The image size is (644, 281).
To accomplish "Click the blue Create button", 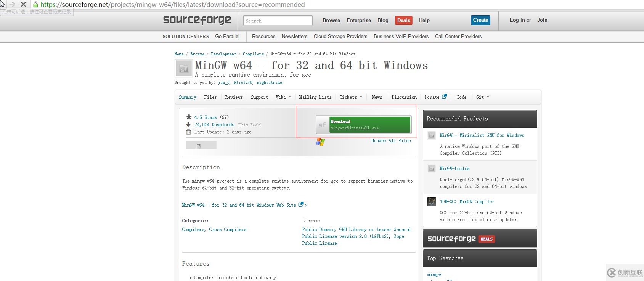I will pos(480,20).
